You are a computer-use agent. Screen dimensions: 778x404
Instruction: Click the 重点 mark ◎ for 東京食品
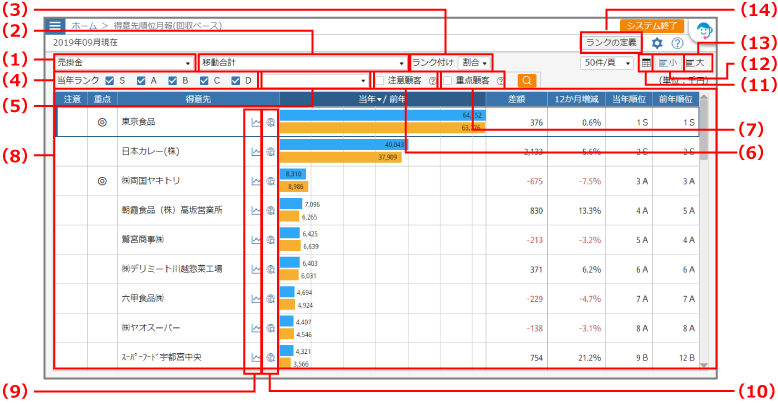pos(102,122)
